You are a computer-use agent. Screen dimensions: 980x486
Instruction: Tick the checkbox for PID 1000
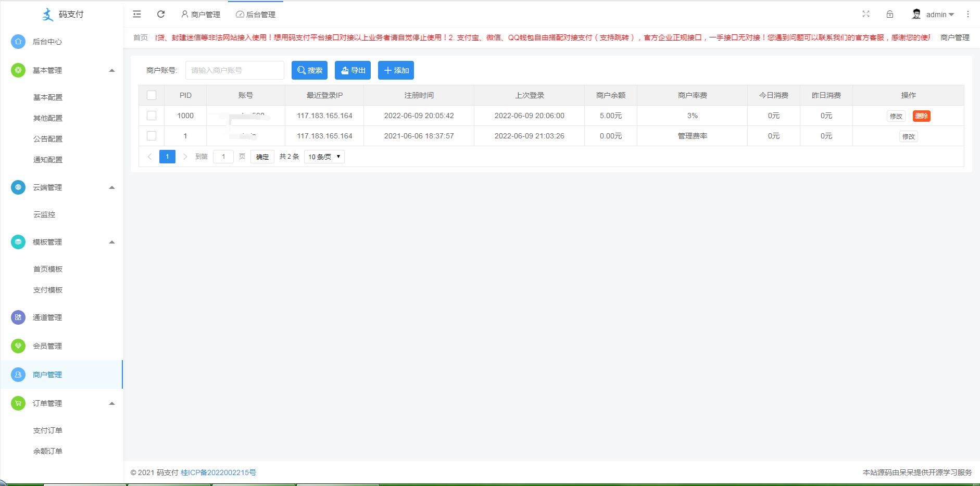coord(152,116)
